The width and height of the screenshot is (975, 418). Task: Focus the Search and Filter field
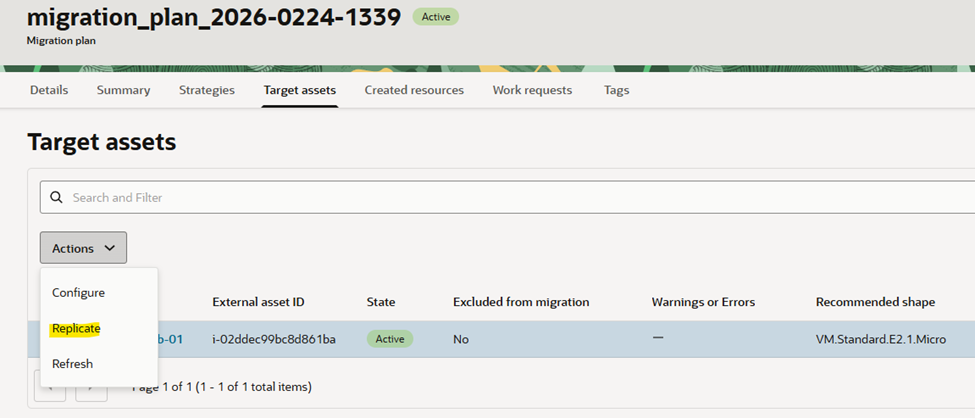(x=500, y=197)
